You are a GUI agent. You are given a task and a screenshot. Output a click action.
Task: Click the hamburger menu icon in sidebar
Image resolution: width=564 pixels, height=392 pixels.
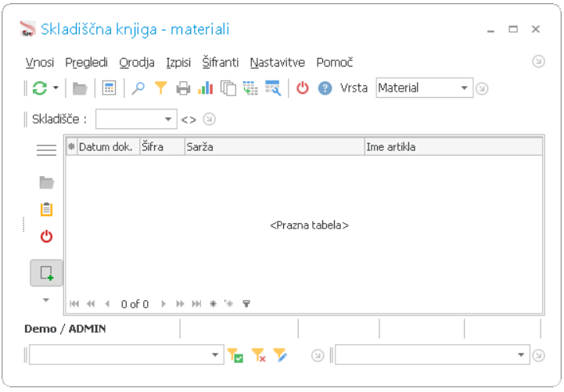click(x=46, y=149)
